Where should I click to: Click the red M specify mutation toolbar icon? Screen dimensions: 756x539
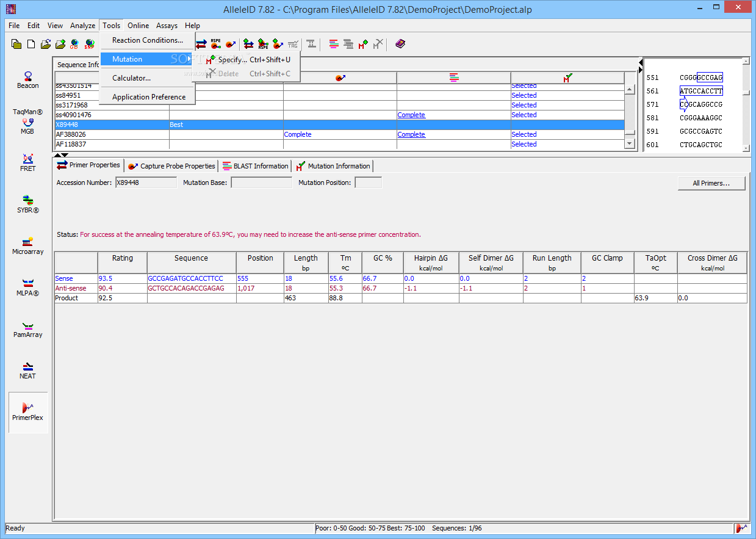pos(364,44)
